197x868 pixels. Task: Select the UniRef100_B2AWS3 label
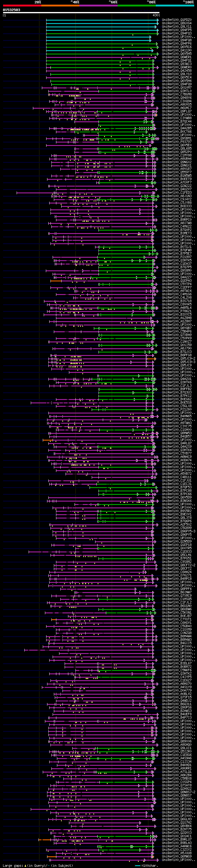pos(177,711)
